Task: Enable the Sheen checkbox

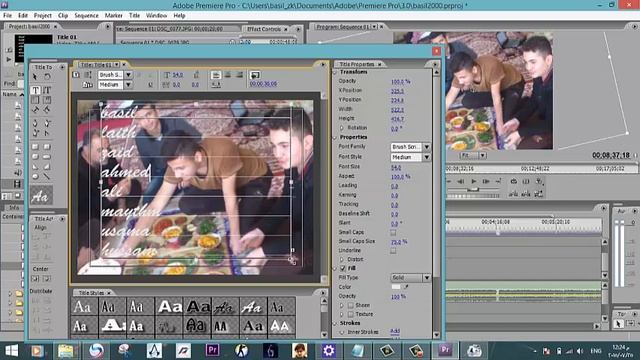Action: coord(351,305)
